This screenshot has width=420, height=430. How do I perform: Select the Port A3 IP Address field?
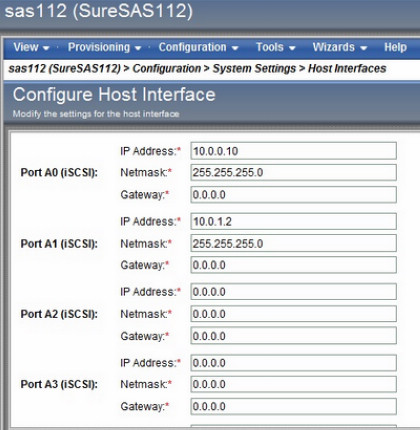pyautogui.click(x=294, y=363)
